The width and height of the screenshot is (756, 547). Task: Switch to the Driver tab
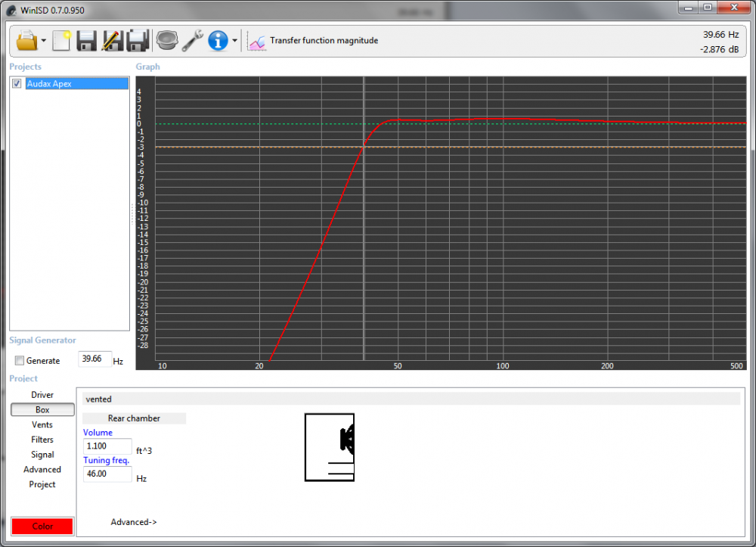coord(42,395)
